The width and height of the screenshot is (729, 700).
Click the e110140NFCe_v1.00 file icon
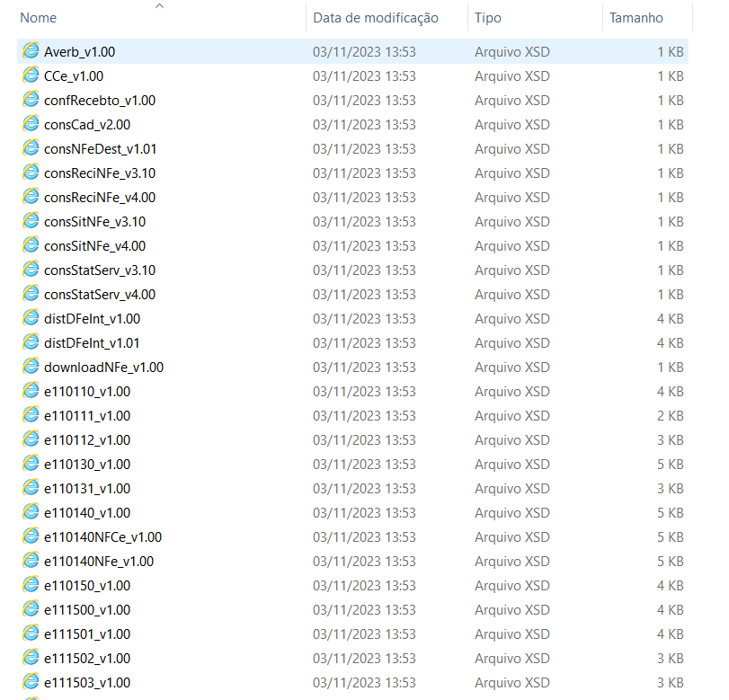[31, 536]
